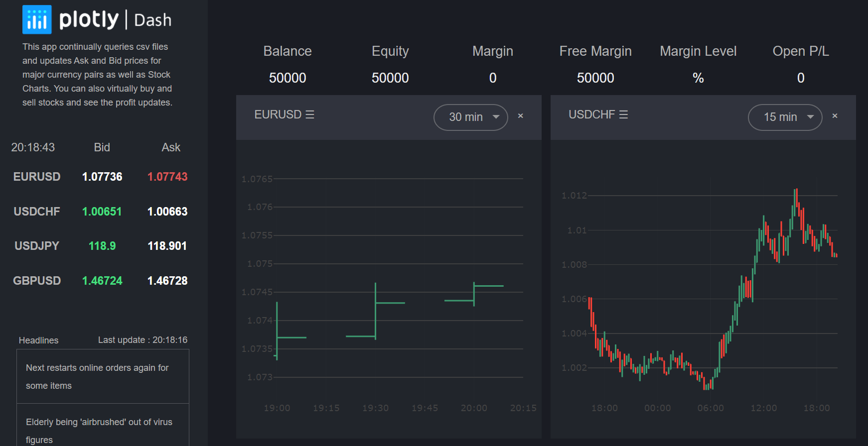Click the 1.074 axis label on EURUSD chart
The width and height of the screenshot is (868, 446).
260,321
